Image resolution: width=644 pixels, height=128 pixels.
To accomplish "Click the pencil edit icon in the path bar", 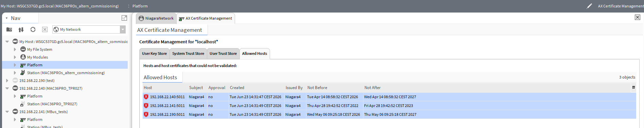I will click(x=589, y=6).
